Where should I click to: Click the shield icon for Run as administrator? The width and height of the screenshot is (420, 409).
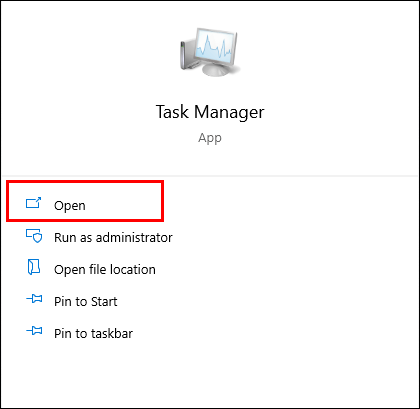(x=34, y=236)
